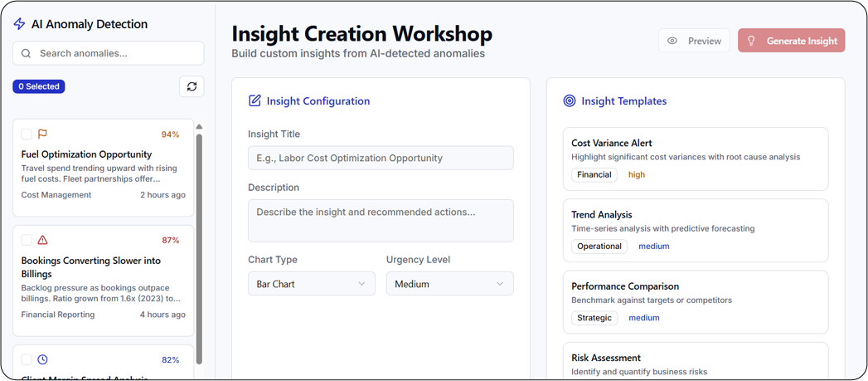The height and width of the screenshot is (381, 868).
Task: Focus the Insight Title input field
Action: (381, 158)
